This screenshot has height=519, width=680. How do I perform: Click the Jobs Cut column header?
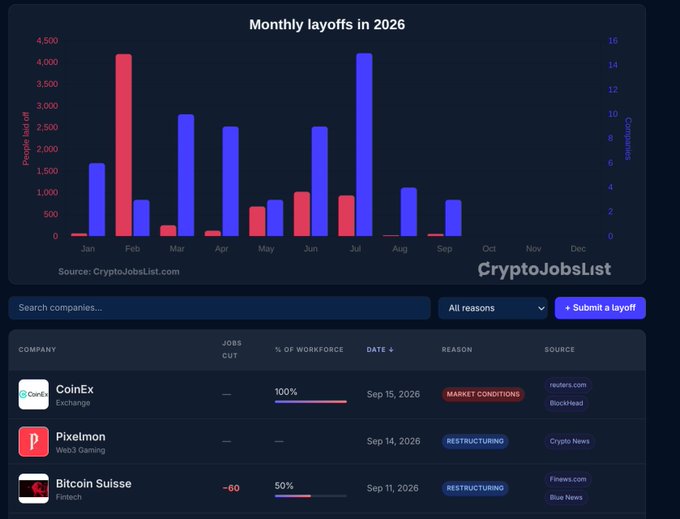[x=232, y=349]
